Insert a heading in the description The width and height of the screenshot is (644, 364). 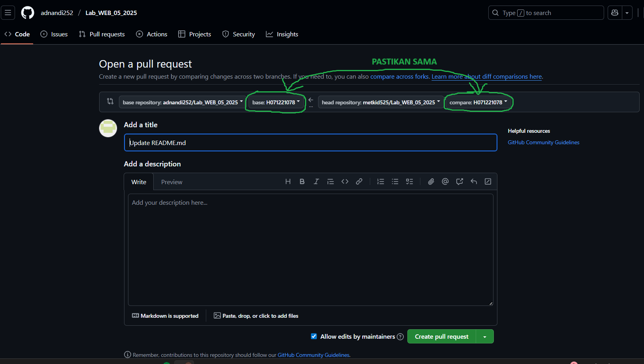pos(288,181)
